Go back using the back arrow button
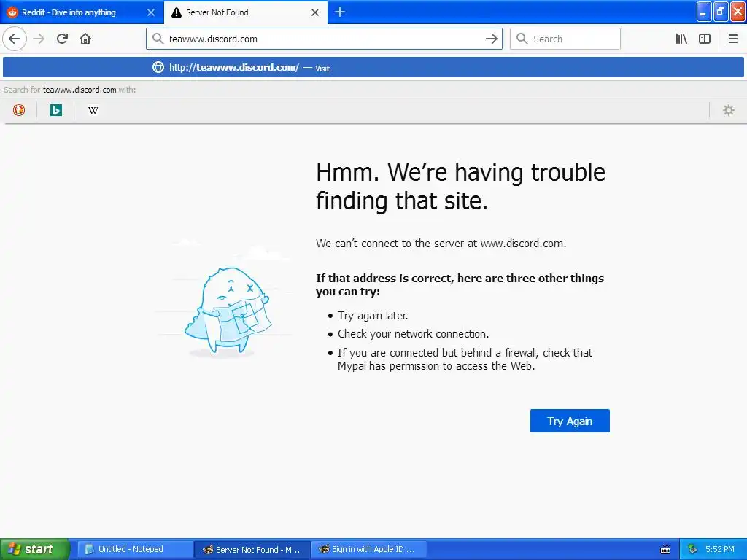 pos(15,39)
